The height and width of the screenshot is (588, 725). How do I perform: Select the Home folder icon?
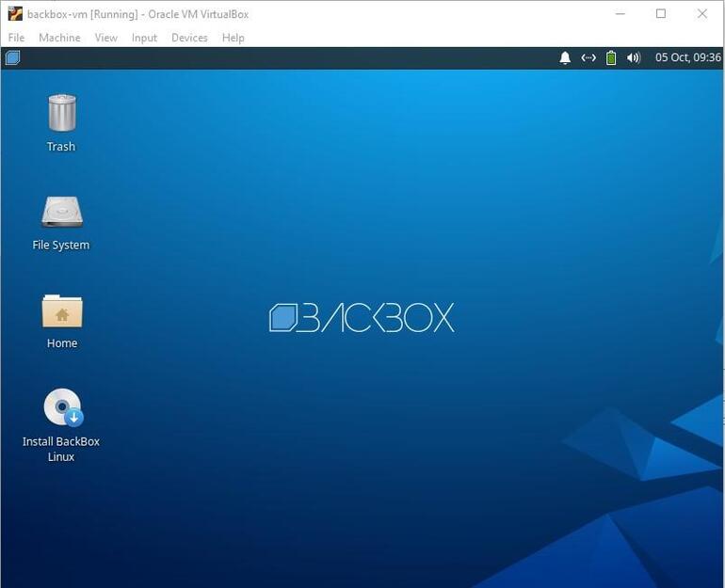(62, 311)
